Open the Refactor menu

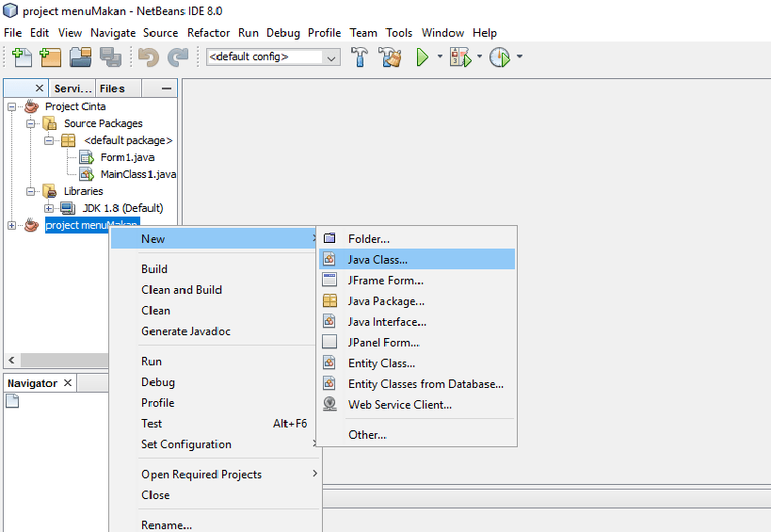point(208,33)
